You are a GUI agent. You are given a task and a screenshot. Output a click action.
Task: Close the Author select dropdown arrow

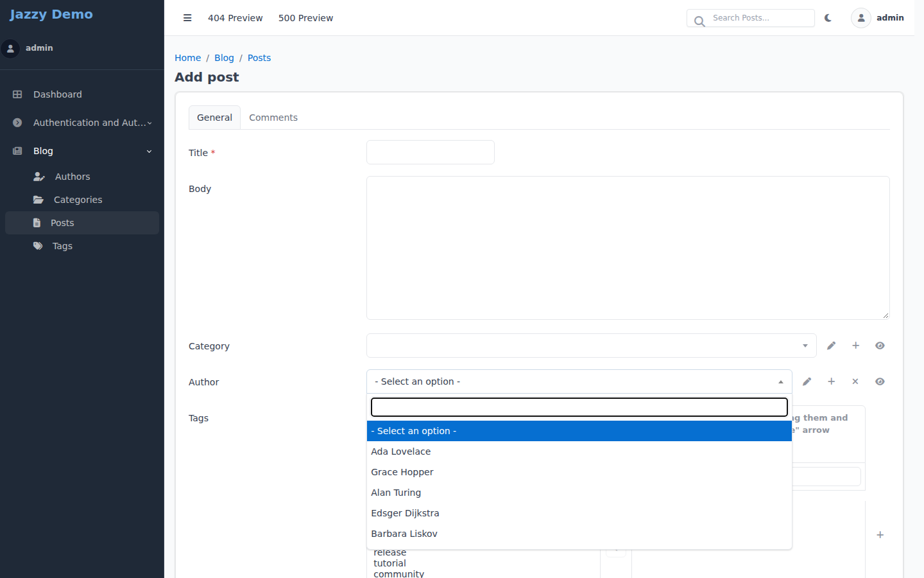[x=780, y=381]
